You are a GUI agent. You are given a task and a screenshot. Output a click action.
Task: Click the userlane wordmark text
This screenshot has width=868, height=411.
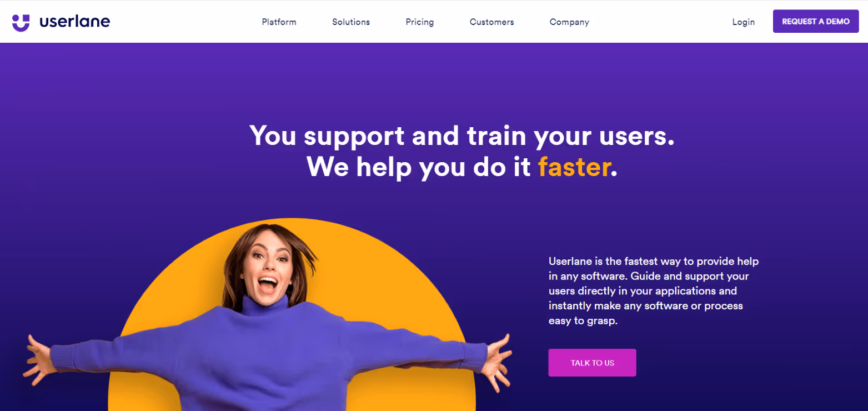coord(74,22)
